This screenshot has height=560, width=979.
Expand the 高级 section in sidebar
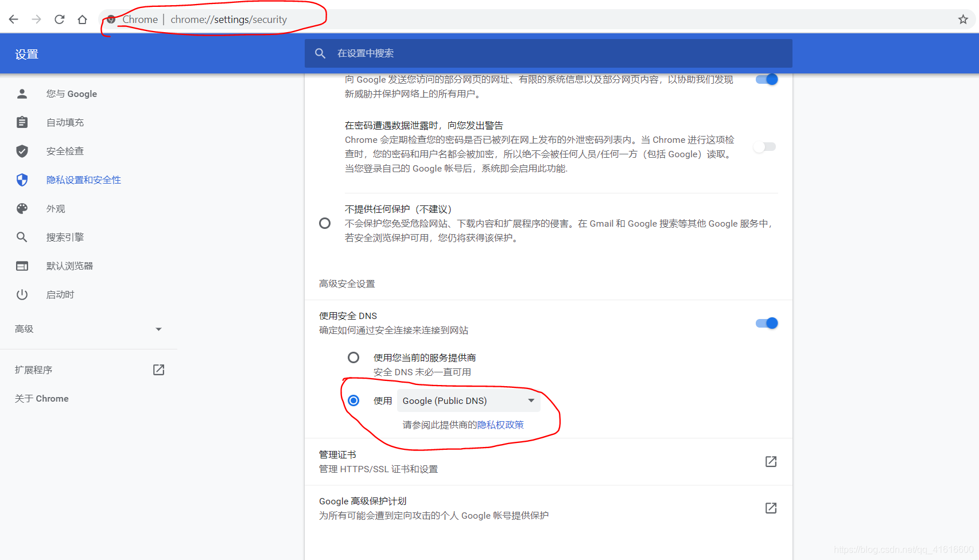click(x=88, y=329)
